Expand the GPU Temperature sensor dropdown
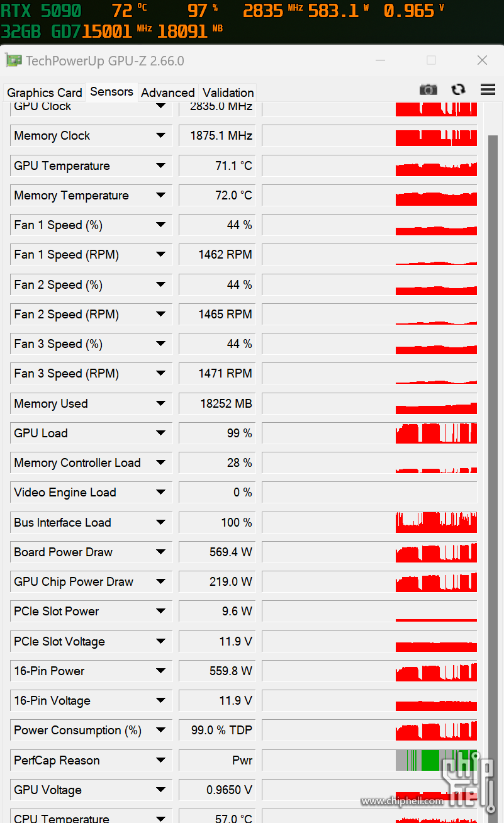The width and height of the screenshot is (504, 823). tap(160, 165)
